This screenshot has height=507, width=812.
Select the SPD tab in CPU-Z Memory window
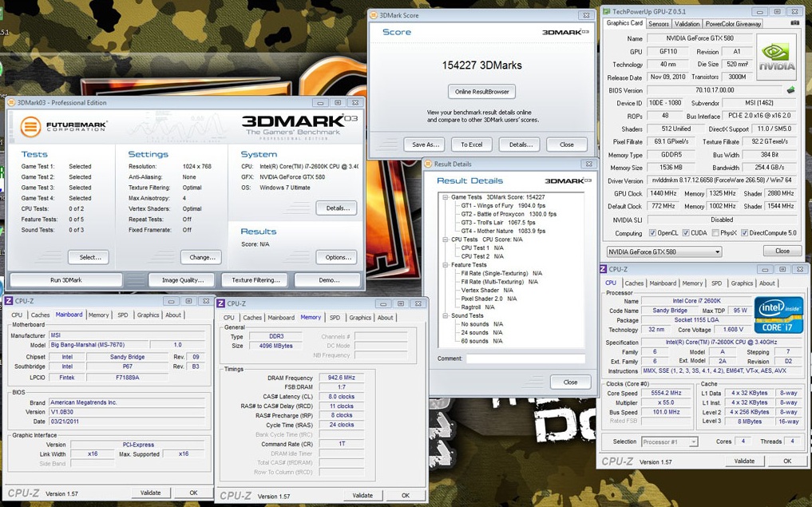tap(335, 318)
